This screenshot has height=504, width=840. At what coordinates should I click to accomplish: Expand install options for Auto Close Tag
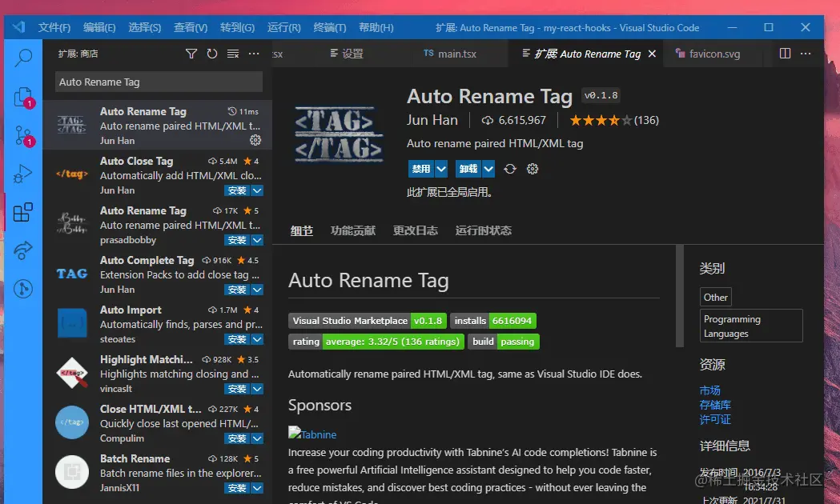(257, 190)
